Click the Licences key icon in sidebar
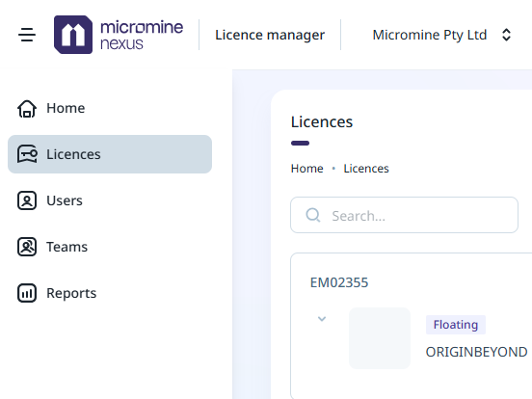Screen dimensions: 532x399 [x=27, y=154]
